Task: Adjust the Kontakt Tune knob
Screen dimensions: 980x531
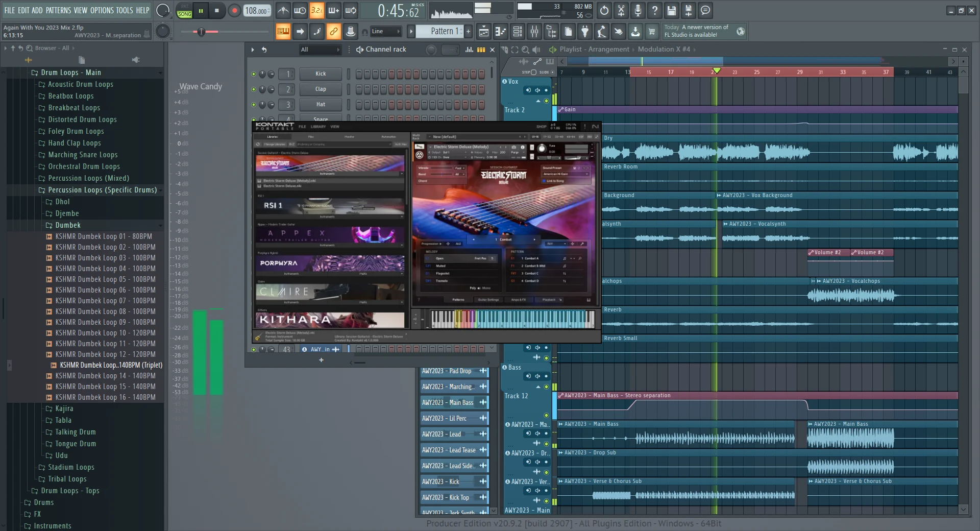Action: (x=542, y=148)
